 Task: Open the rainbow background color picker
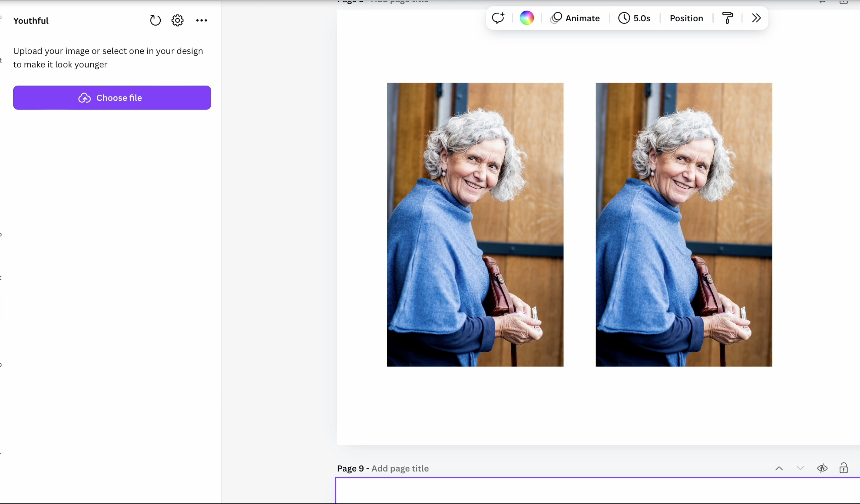[x=527, y=18]
